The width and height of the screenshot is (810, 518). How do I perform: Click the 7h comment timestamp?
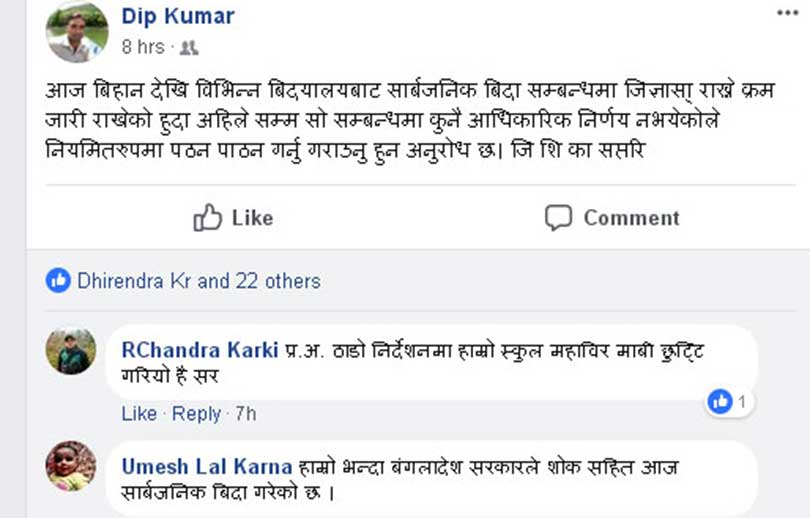245,414
